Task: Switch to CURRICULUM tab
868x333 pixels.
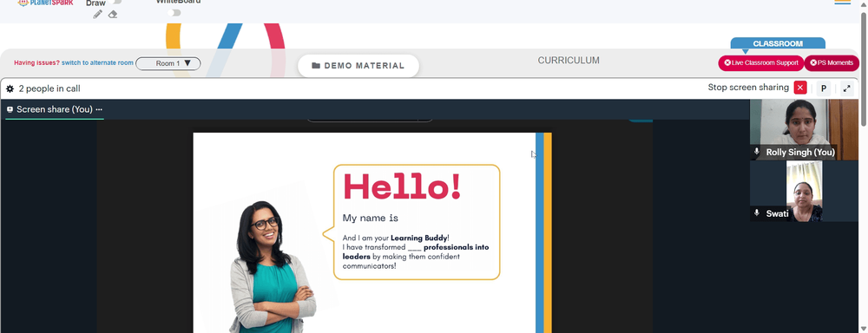Action: (569, 61)
